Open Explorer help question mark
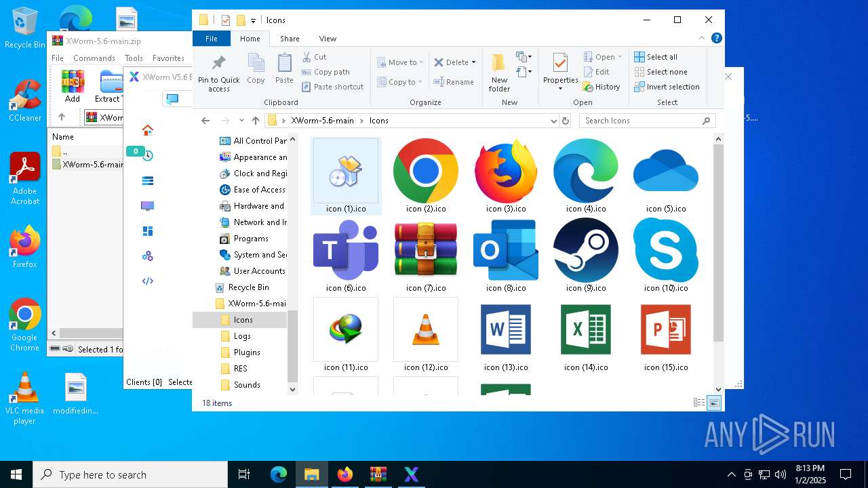Viewport: 868px width, 488px height. pos(716,39)
